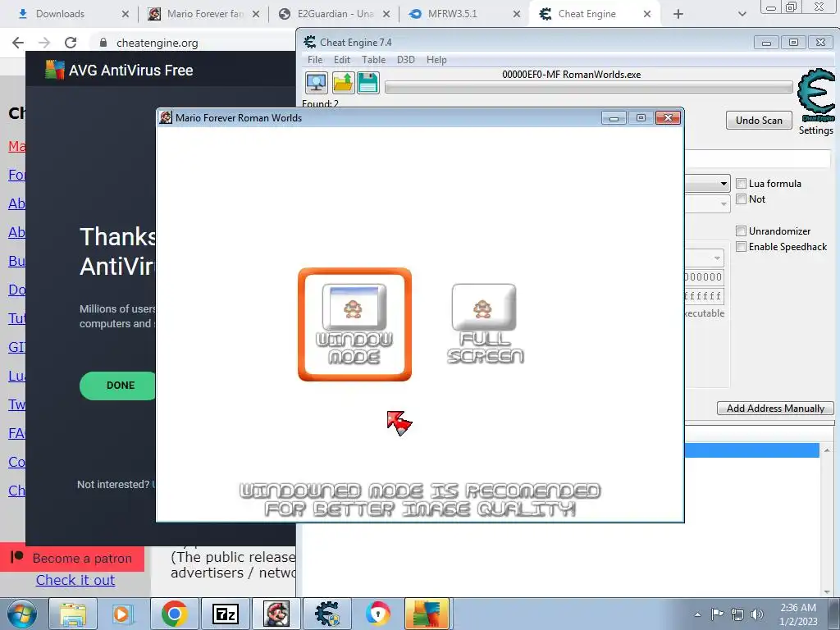The image size is (840, 630).
Task: Open AVG Secure Browser taskbar icon
Action: pyautogui.click(x=377, y=614)
